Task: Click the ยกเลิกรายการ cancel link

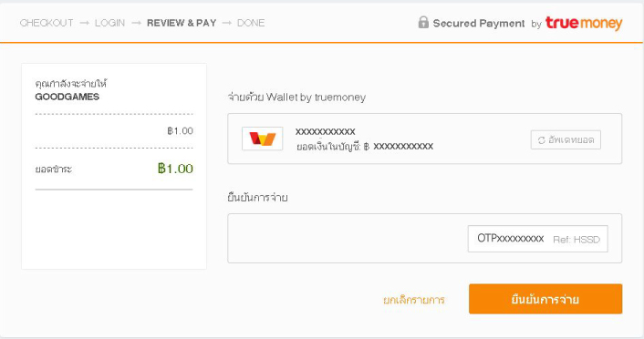Action: pos(414,300)
